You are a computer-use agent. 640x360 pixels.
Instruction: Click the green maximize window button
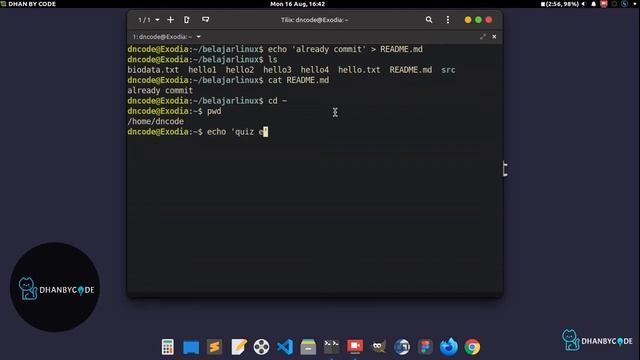click(x=478, y=20)
